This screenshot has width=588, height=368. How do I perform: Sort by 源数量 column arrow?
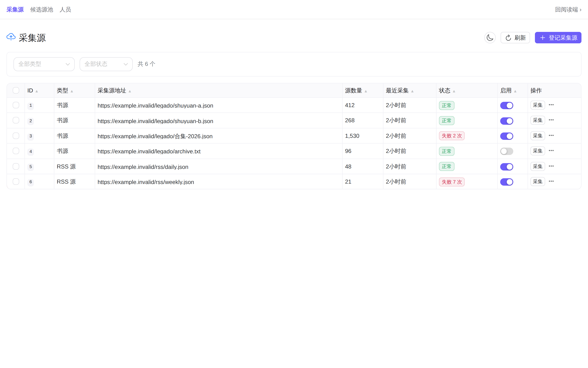tap(366, 91)
